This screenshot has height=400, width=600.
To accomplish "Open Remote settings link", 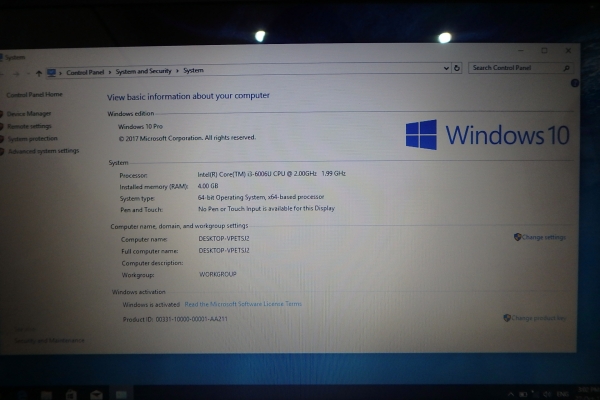I will pos(29,126).
